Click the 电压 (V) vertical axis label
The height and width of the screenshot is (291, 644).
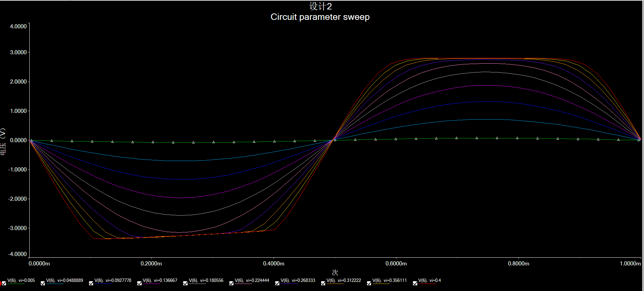tap(3, 141)
